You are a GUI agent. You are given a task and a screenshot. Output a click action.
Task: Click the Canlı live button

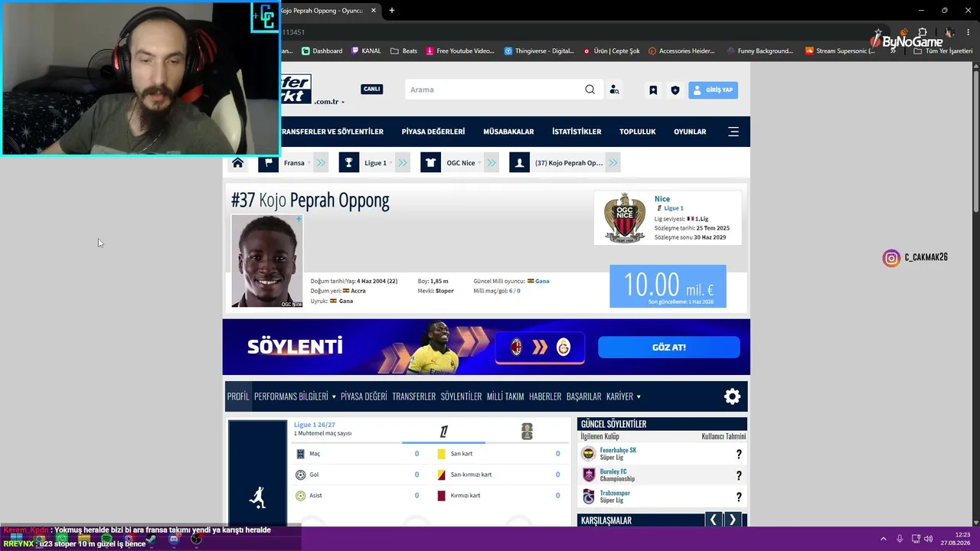(372, 90)
